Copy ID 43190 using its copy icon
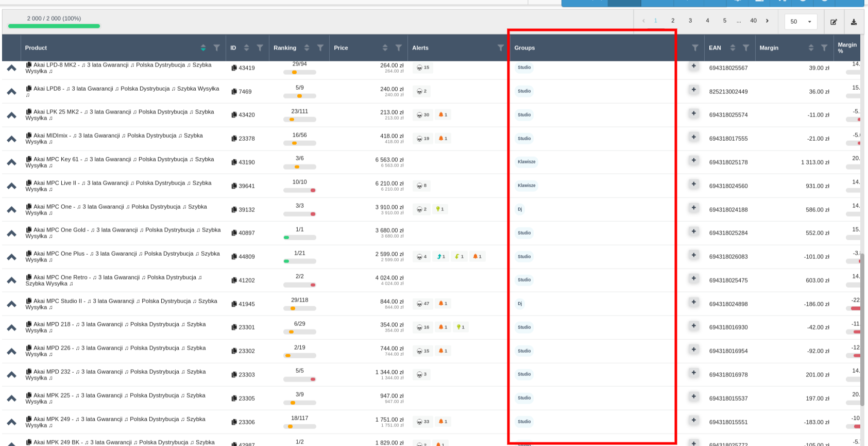This screenshot has width=868, height=446. pyautogui.click(x=234, y=162)
